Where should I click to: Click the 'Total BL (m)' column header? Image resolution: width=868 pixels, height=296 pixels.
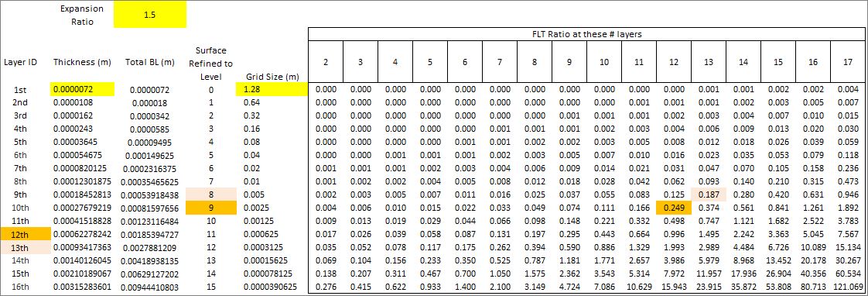pyautogui.click(x=150, y=63)
